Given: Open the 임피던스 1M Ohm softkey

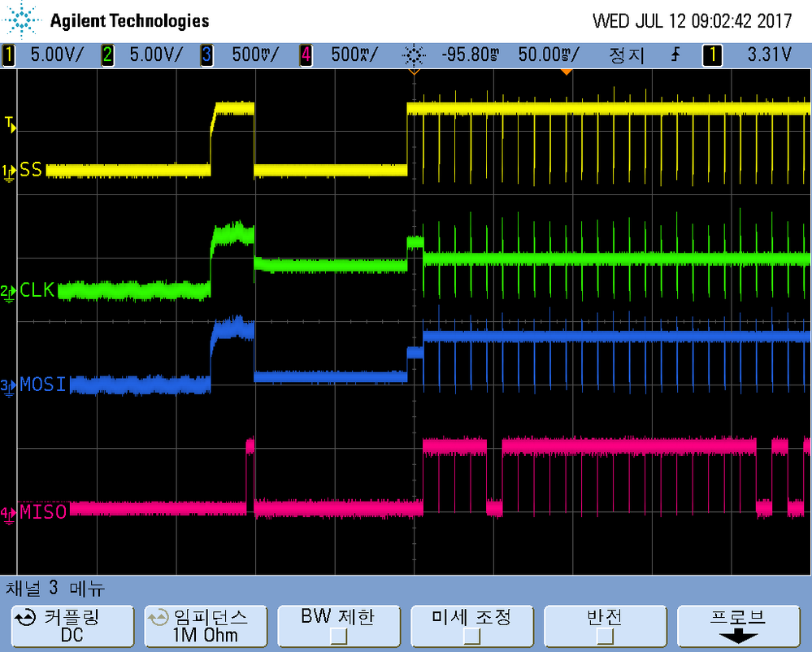Looking at the screenshot, I should point(206,626).
